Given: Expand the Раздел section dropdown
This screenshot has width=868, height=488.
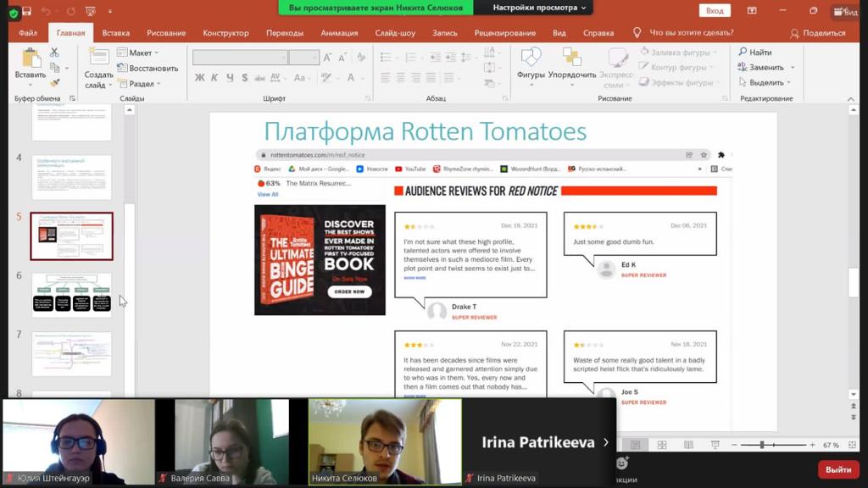Looking at the screenshot, I should coord(142,84).
